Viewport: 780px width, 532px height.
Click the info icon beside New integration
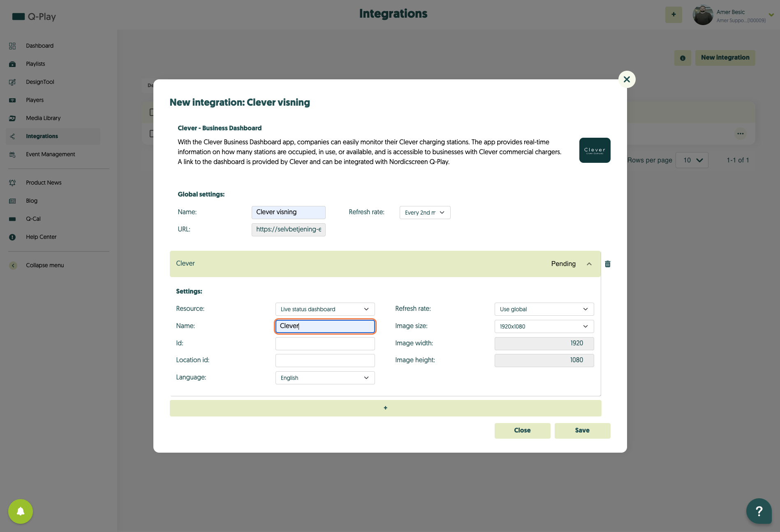pos(683,58)
